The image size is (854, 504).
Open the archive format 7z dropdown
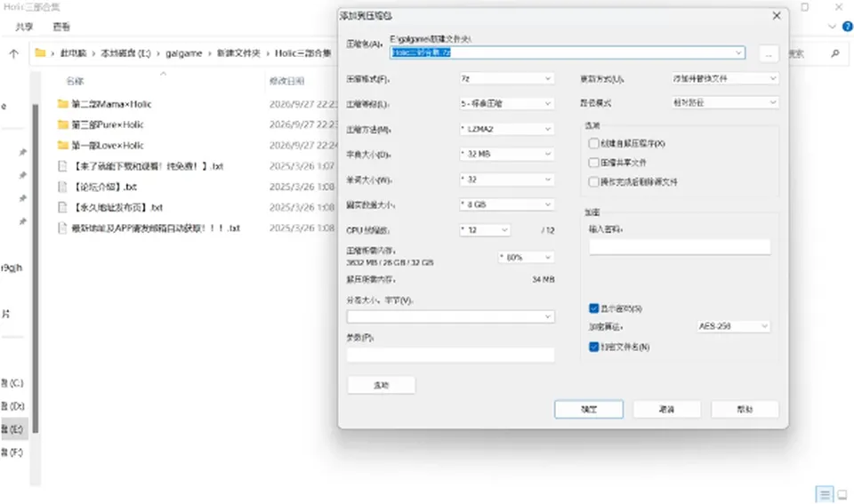point(506,79)
